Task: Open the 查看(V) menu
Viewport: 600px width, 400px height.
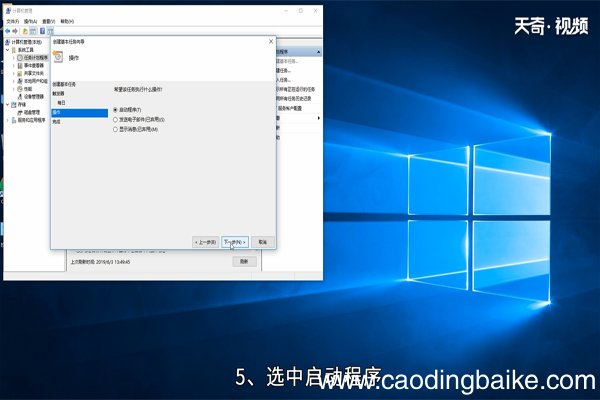Action: 49,21
